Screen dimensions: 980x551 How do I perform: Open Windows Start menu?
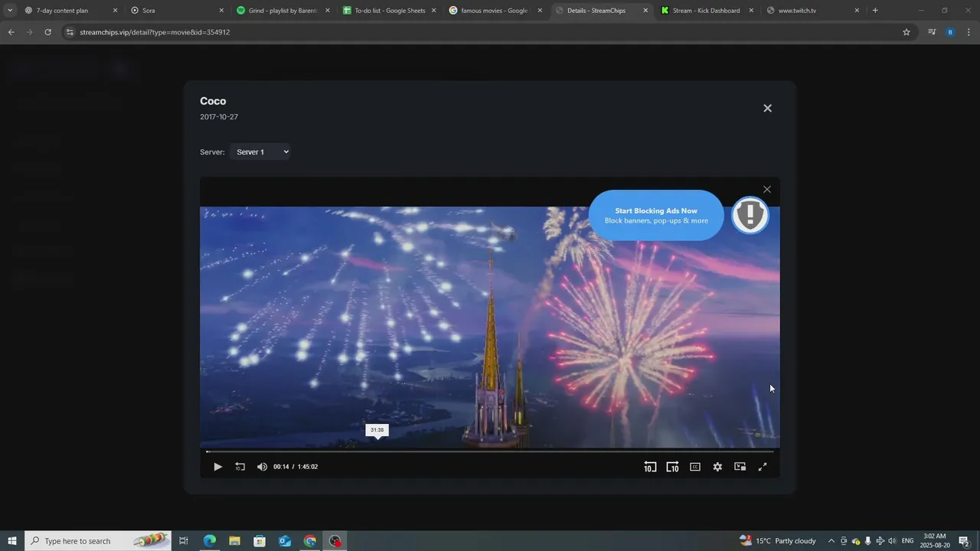coord(12,541)
